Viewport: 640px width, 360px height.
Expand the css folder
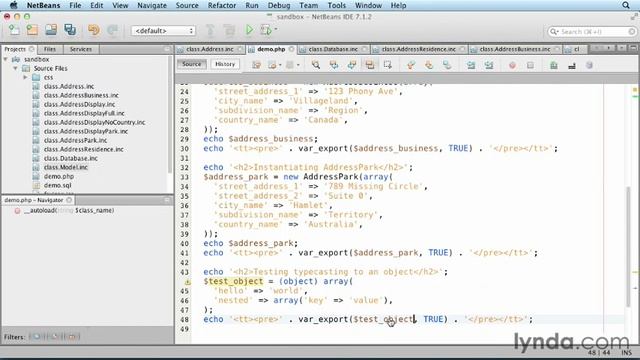pos(25,78)
